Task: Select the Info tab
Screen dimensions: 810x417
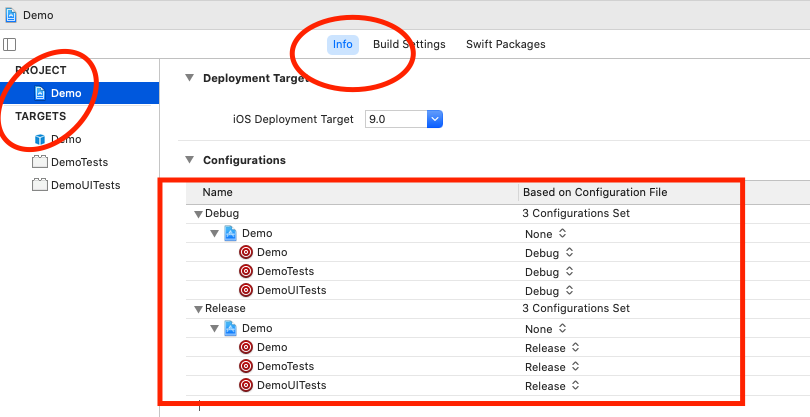Action: 342,44
